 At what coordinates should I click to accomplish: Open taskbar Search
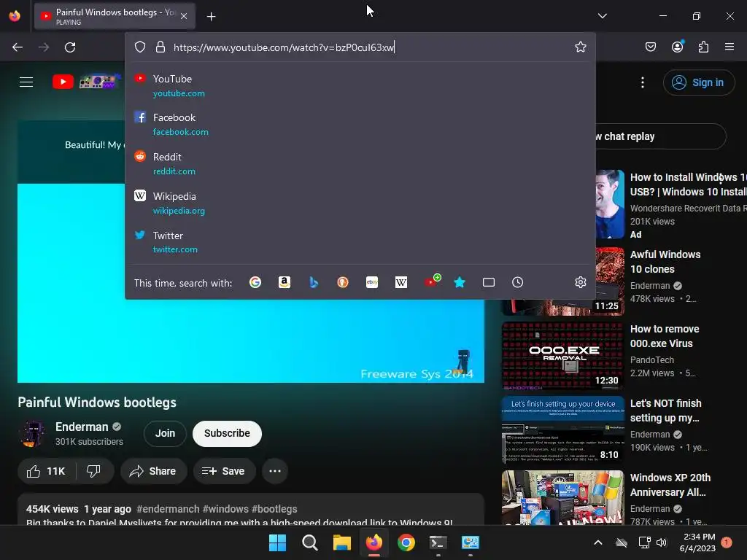click(x=309, y=542)
